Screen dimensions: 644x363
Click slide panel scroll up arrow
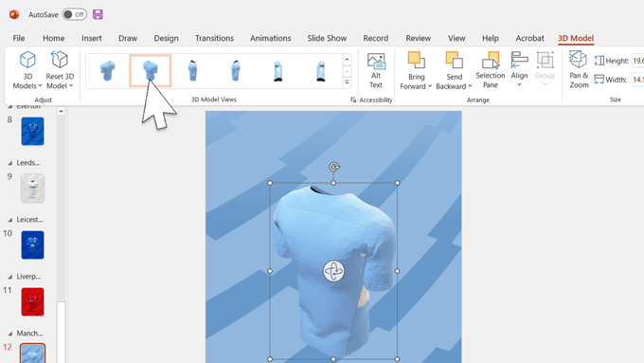click(x=61, y=111)
